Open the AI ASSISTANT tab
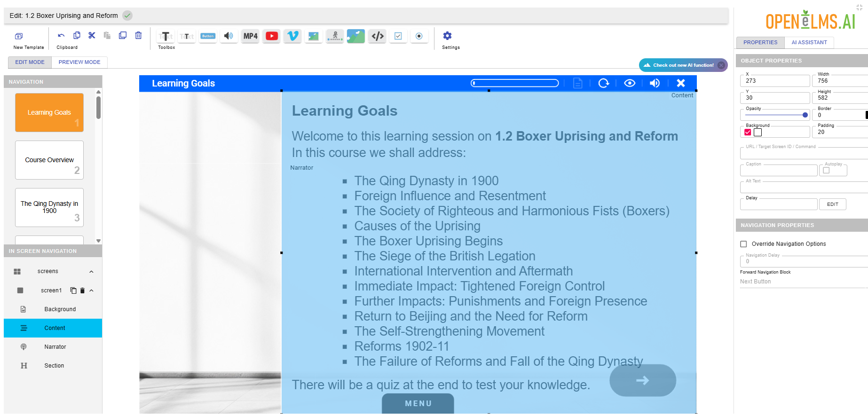The width and height of the screenshot is (868, 416). click(809, 42)
